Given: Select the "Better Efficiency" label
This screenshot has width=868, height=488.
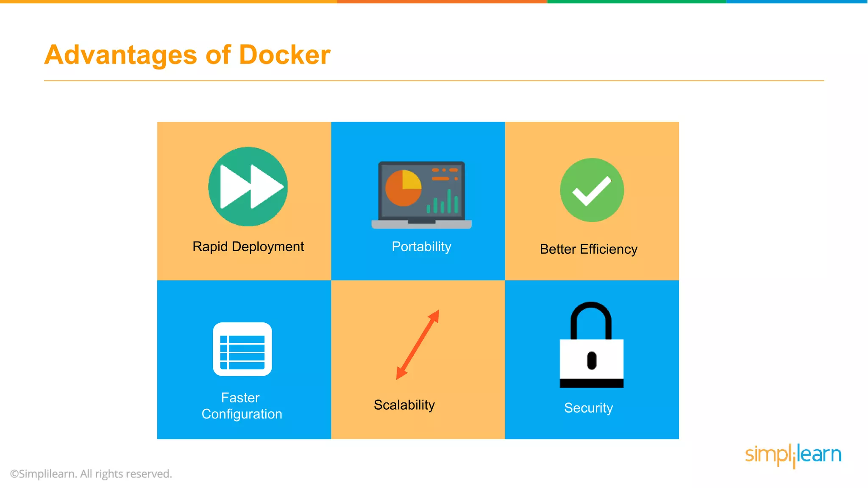Looking at the screenshot, I should (588, 249).
